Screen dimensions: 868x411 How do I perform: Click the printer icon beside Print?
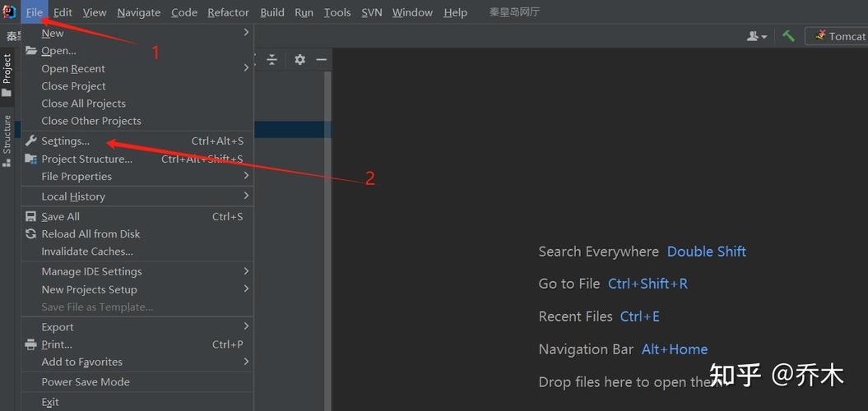[31, 344]
